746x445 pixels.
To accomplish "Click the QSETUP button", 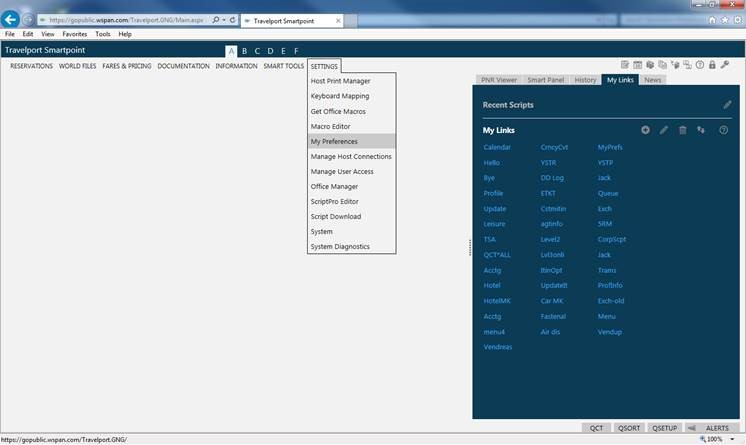I will click(664, 428).
